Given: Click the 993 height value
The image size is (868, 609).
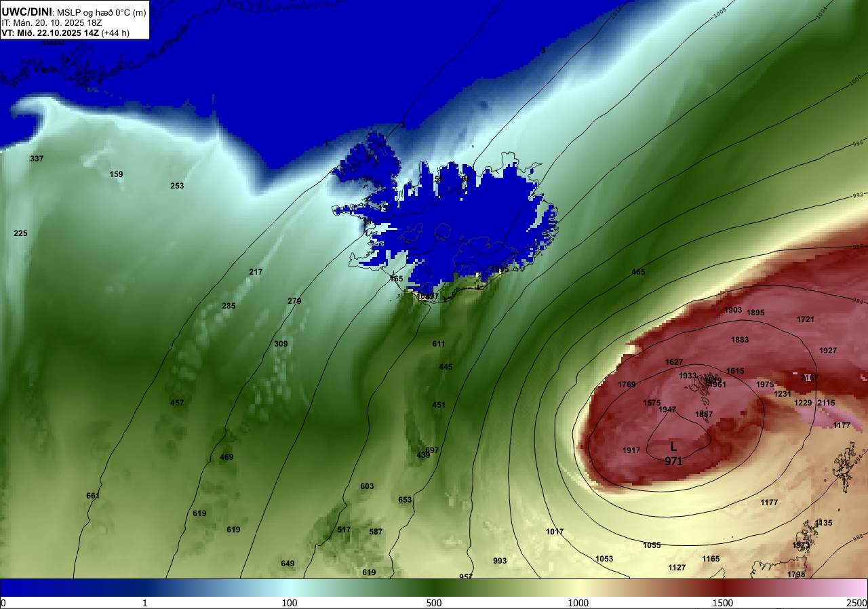Looking at the screenshot, I should point(500,561).
